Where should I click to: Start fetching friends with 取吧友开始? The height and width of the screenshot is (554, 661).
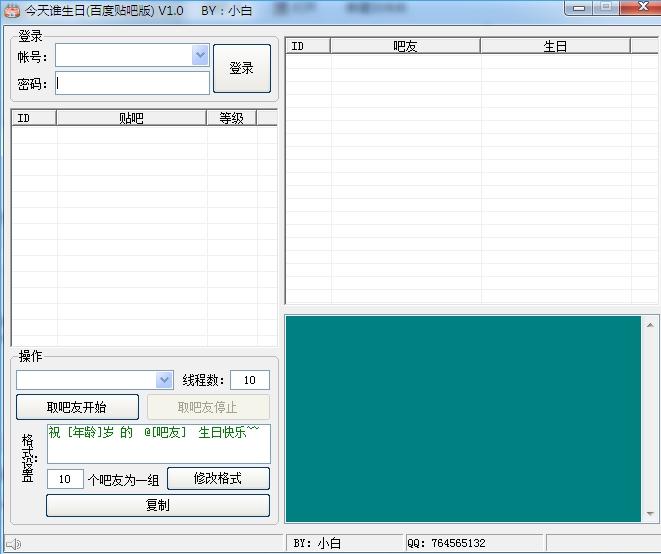(x=77, y=407)
